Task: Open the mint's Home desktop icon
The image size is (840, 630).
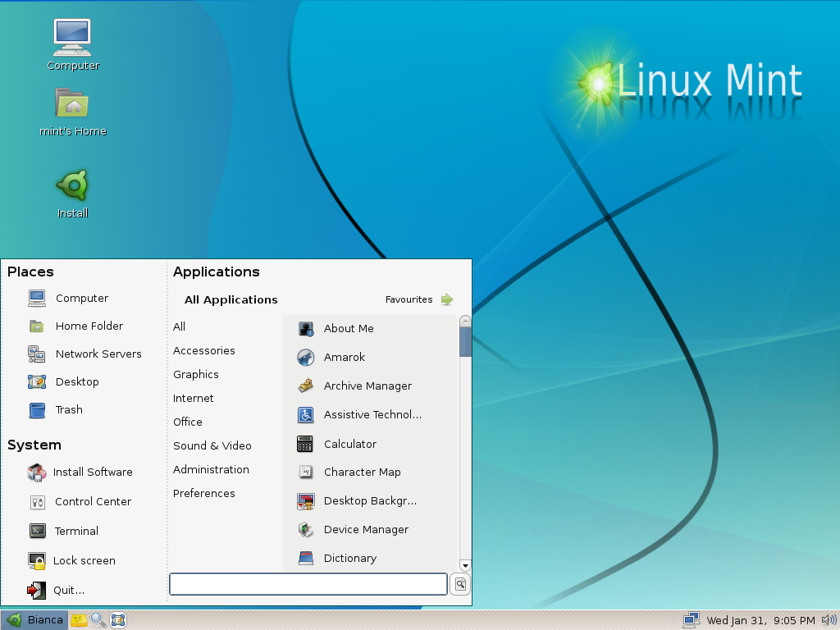Action: pos(72,112)
